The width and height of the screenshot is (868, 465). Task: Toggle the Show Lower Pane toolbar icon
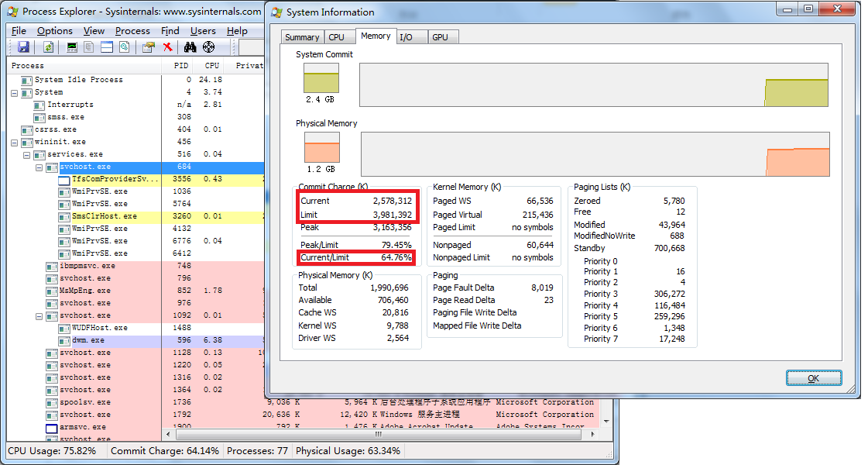(107, 47)
